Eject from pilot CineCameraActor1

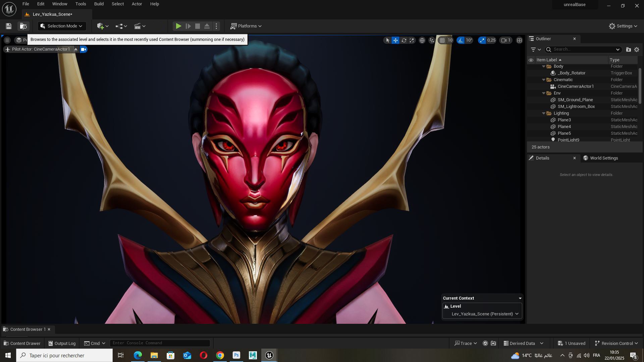(x=76, y=49)
